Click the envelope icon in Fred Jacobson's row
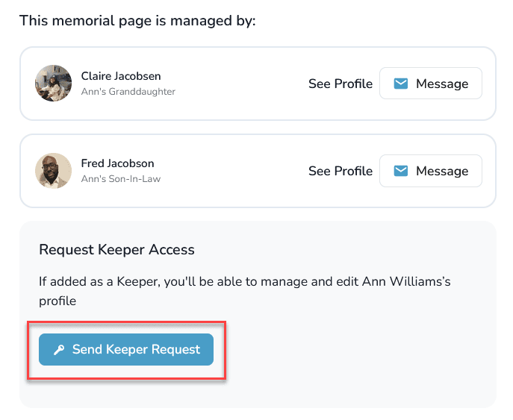 401,171
